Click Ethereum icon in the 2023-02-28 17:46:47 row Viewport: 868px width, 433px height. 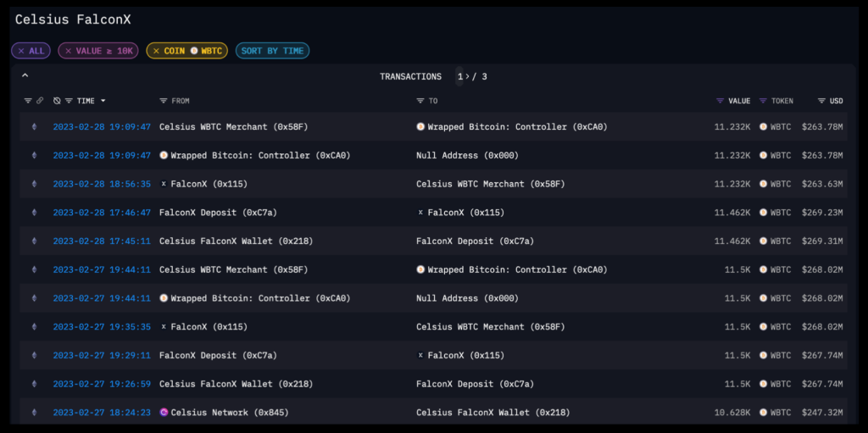(x=34, y=213)
